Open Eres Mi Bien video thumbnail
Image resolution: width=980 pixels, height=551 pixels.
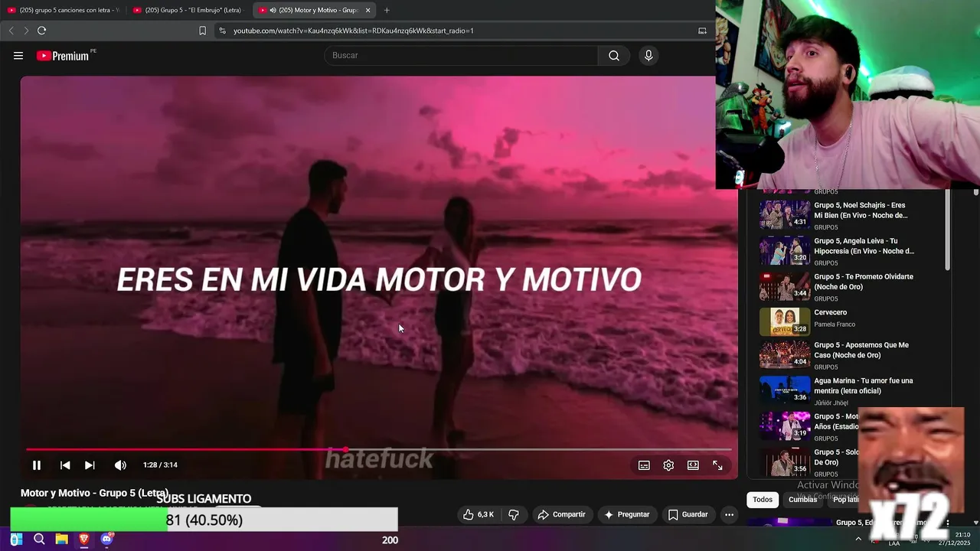coord(784,214)
